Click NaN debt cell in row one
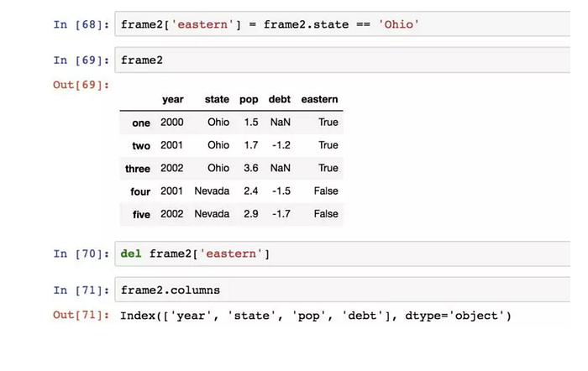 280,123
